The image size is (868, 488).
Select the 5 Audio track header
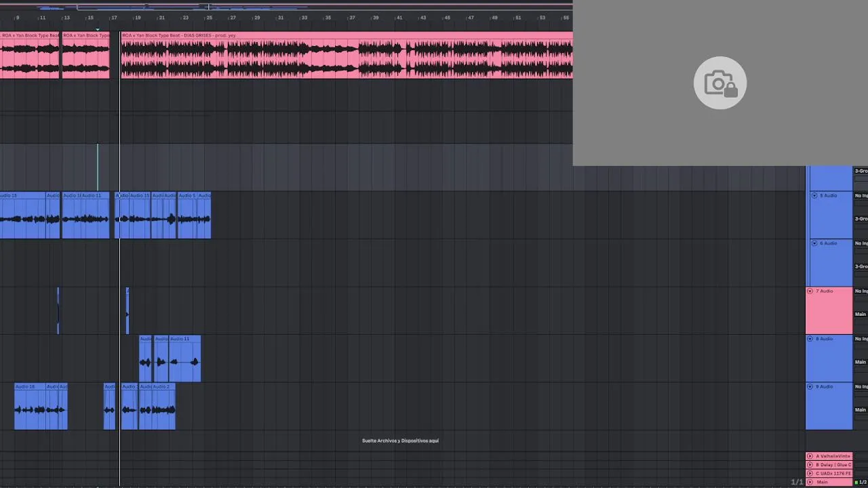[831, 215]
